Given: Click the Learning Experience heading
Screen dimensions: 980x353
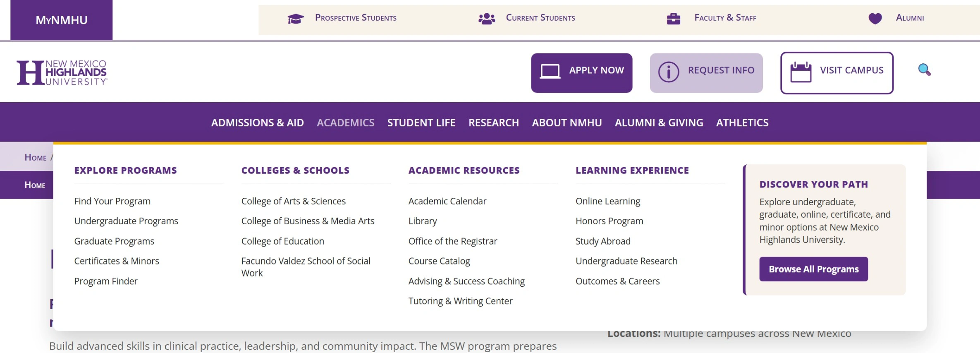Looking at the screenshot, I should coord(632,170).
